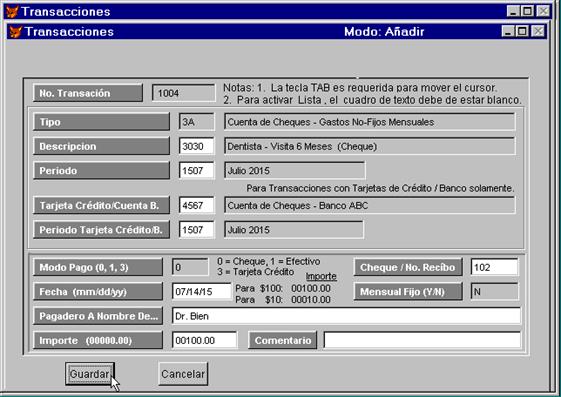Click the Julio 2015 box for card period
561x397 pixels.
(294, 230)
